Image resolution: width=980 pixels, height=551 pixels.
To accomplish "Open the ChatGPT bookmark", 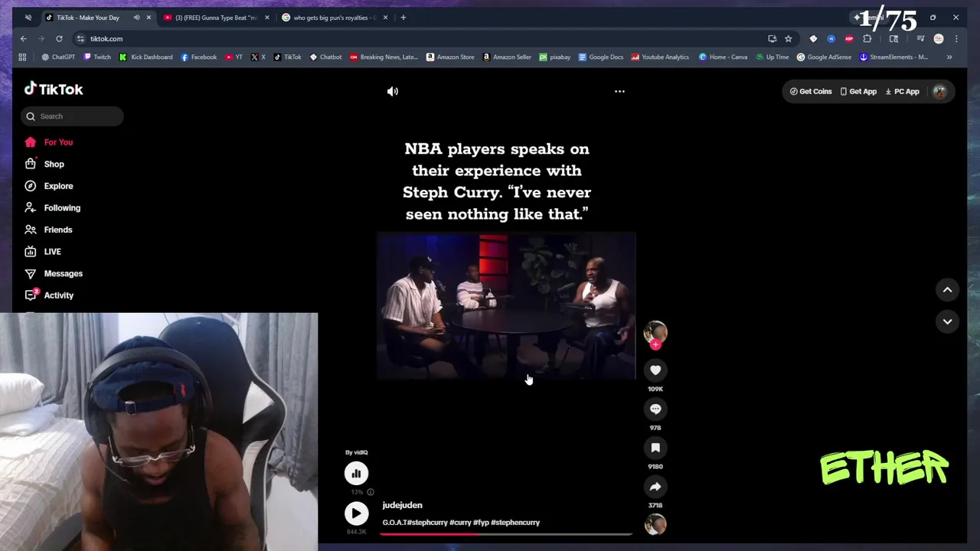I will tap(59, 57).
